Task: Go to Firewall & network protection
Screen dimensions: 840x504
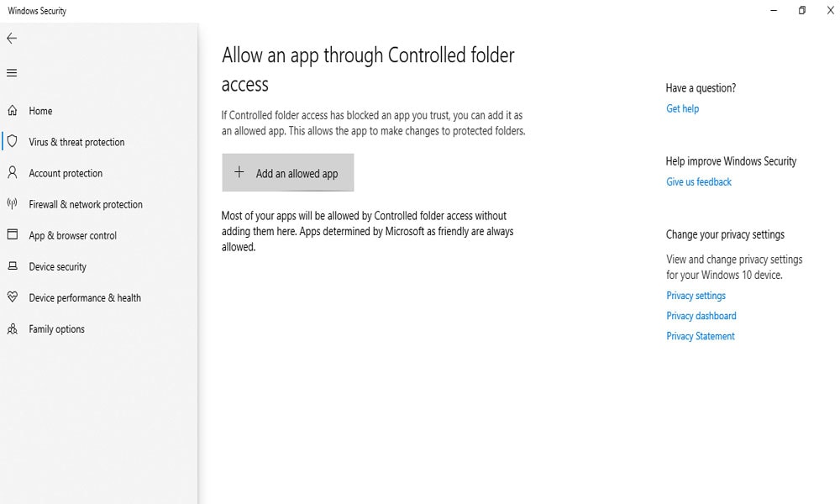Action: click(x=99, y=204)
